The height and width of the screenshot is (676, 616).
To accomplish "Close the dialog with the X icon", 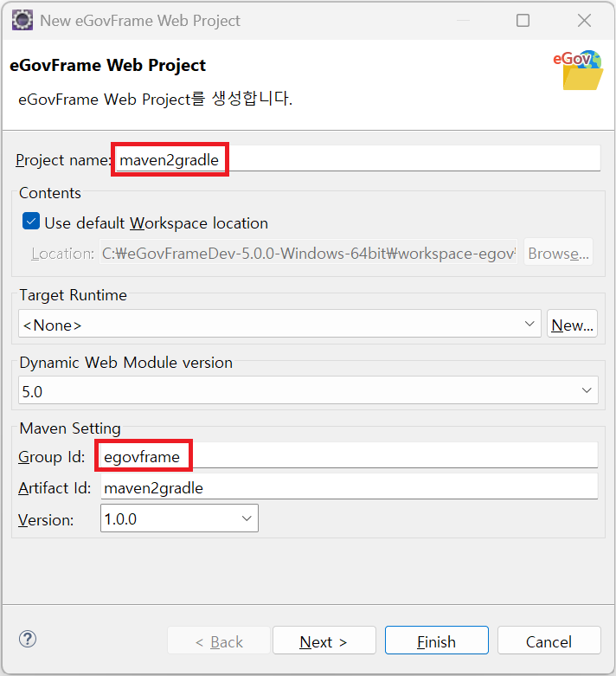I will point(584,20).
